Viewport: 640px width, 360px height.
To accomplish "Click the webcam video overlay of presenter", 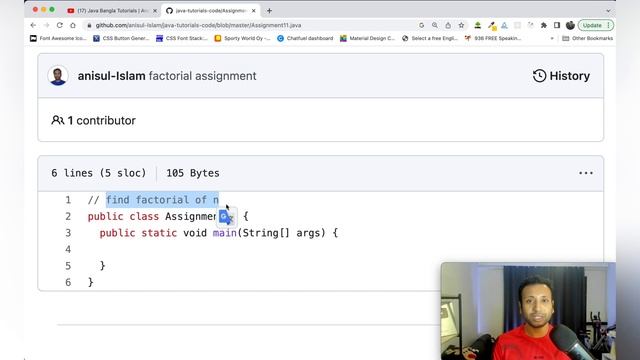I will click(528, 311).
